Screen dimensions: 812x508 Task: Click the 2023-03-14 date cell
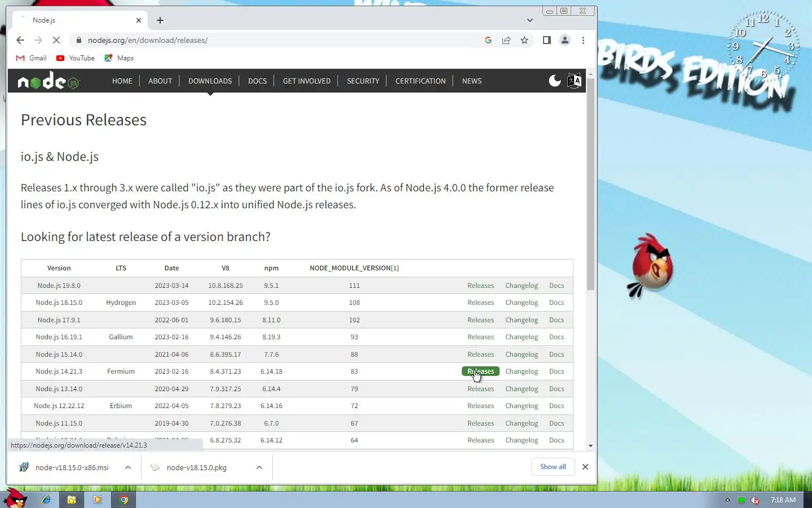point(171,286)
